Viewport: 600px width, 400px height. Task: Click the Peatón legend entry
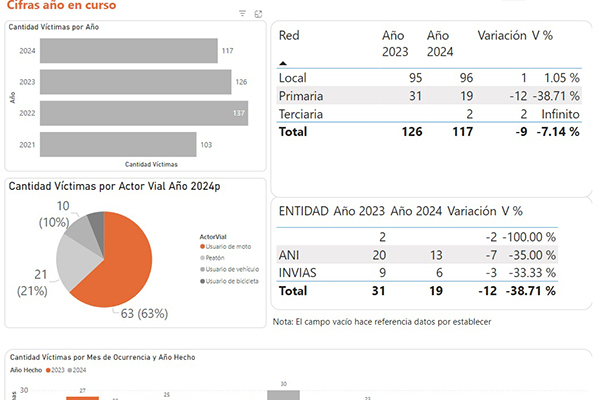tap(212, 258)
